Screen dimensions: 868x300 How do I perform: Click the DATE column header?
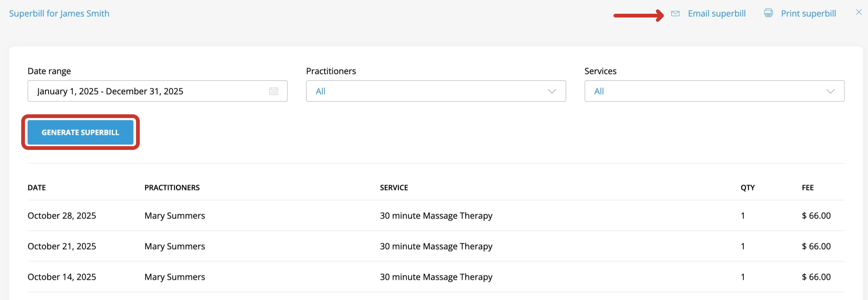[x=37, y=188]
